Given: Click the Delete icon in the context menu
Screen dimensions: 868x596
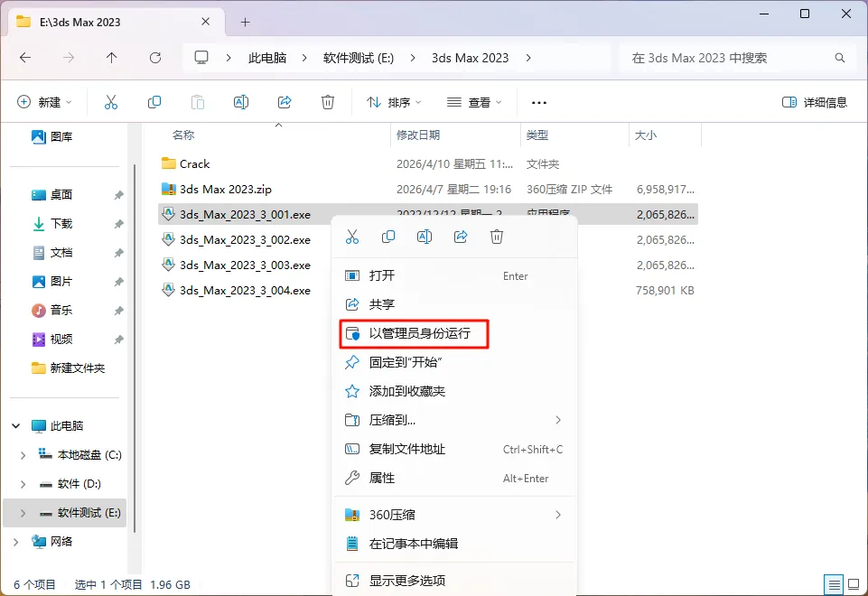Looking at the screenshot, I should pos(497,237).
